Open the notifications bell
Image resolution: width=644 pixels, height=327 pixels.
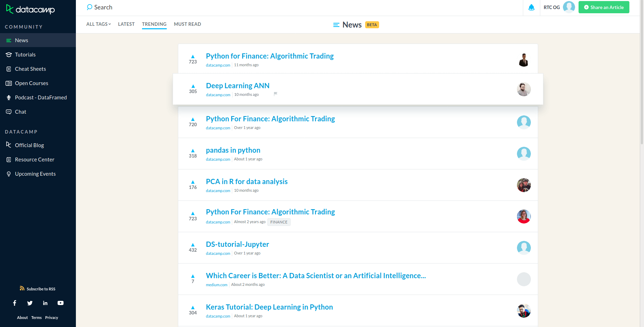pos(531,7)
